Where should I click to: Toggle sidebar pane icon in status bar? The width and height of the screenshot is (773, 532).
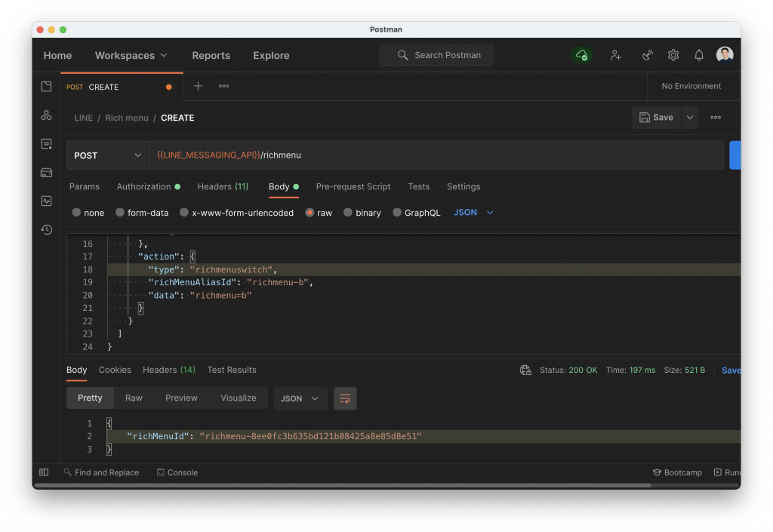point(44,472)
